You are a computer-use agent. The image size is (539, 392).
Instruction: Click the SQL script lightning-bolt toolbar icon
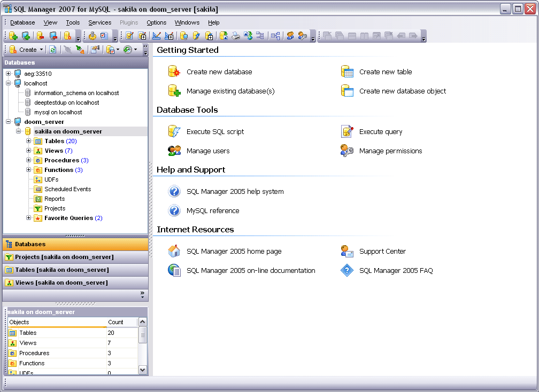click(196, 36)
